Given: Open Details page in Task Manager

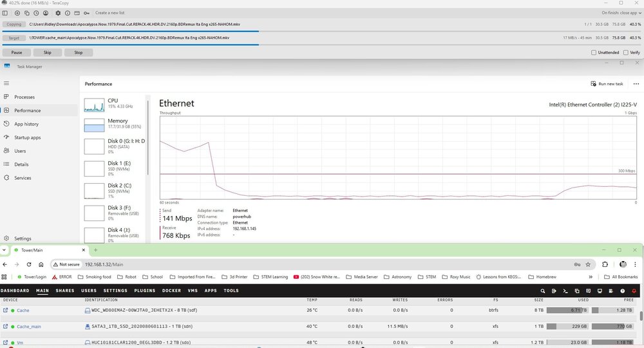Looking at the screenshot, I should click(x=39, y=164).
